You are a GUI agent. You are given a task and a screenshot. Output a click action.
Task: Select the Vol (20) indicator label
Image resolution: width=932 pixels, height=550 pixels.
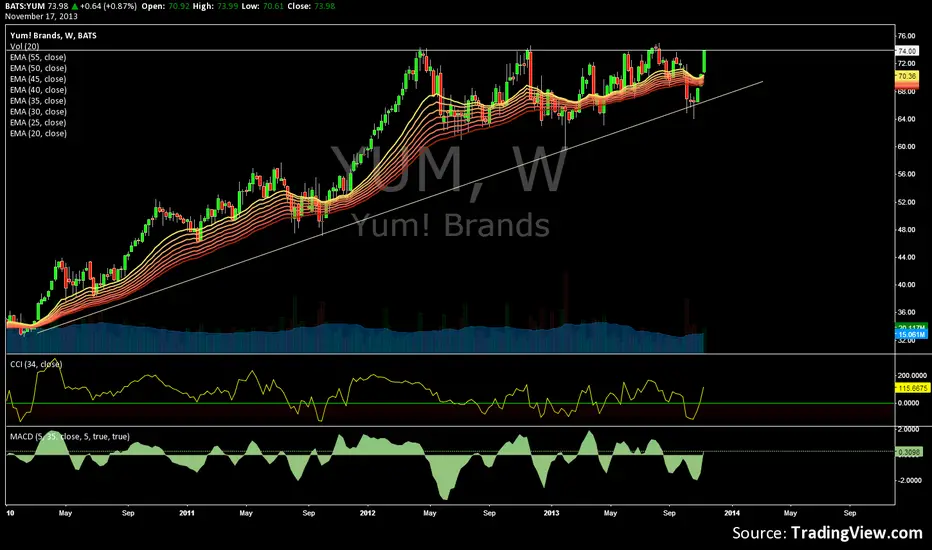click(24, 46)
